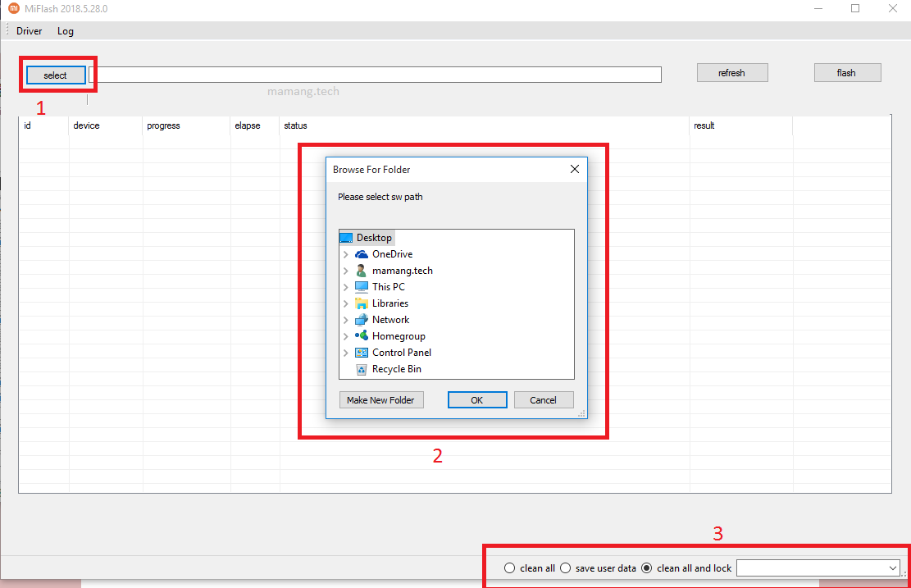Click the flash button
The height and width of the screenshot is (588, 911).
(x=847, y=73)
